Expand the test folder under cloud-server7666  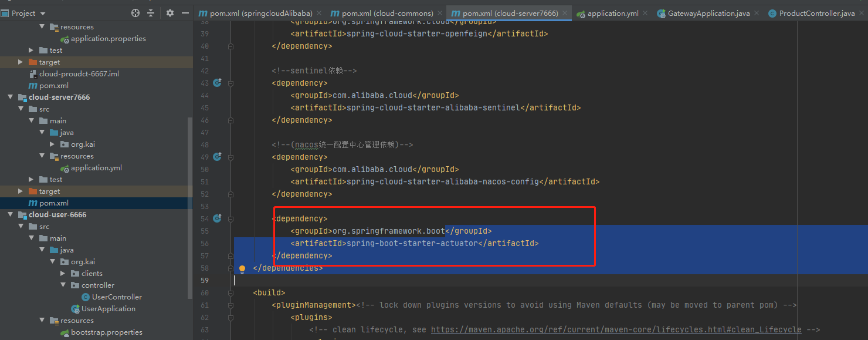(31, 180)
